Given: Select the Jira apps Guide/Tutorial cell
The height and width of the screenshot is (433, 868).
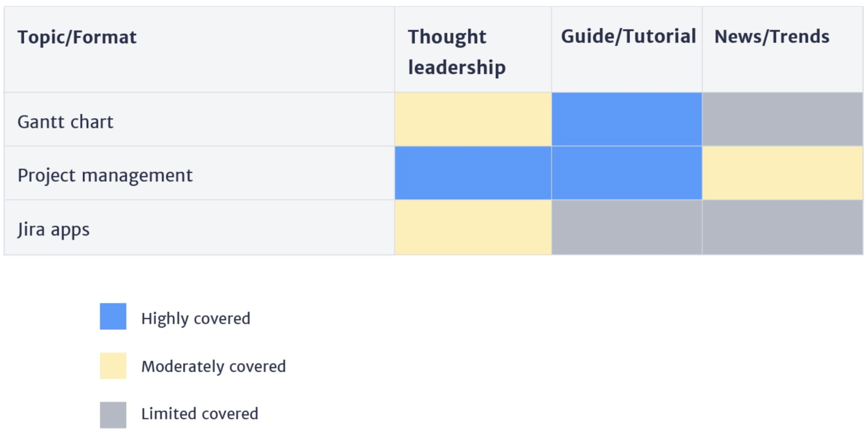Looking at the screenshot, I should (x=627, y=227).
